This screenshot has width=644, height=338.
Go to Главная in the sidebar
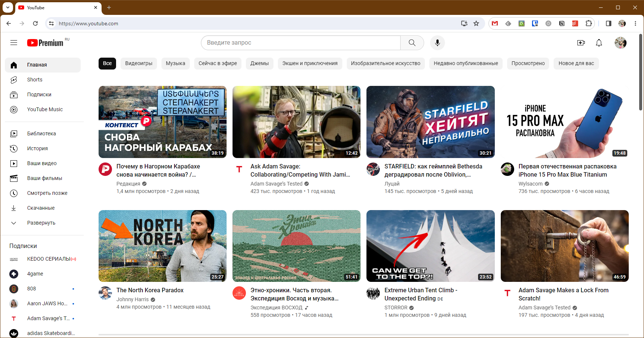(x=43, y=65)
